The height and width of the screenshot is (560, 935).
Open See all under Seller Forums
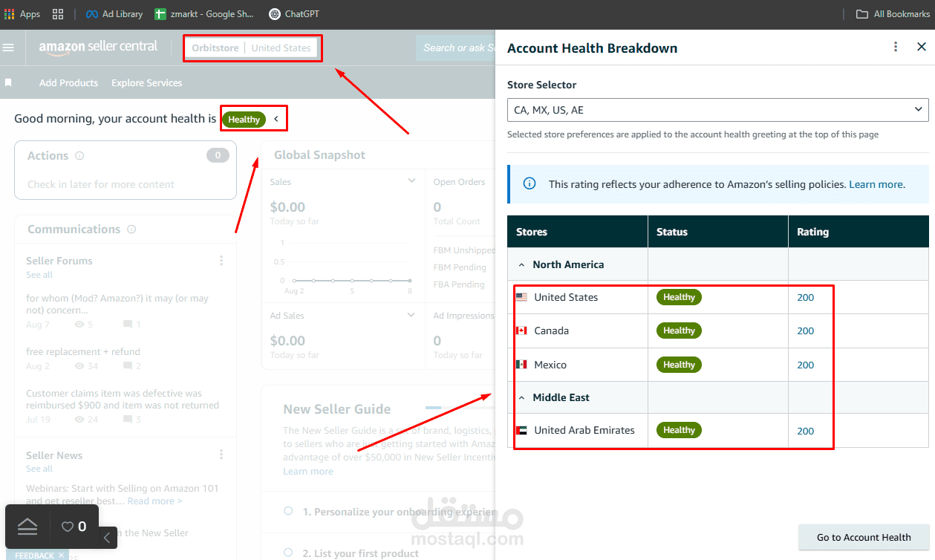(39, 275)
